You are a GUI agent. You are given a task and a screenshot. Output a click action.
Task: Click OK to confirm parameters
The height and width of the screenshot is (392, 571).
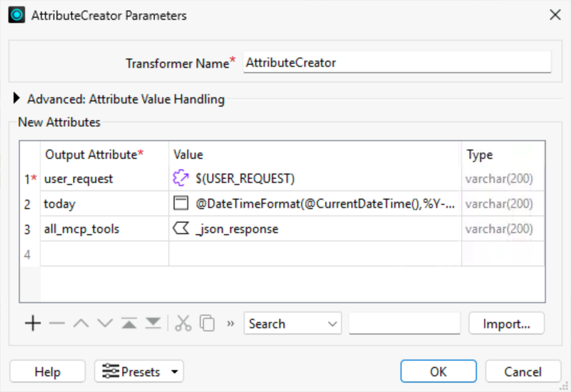coord(438,372)
